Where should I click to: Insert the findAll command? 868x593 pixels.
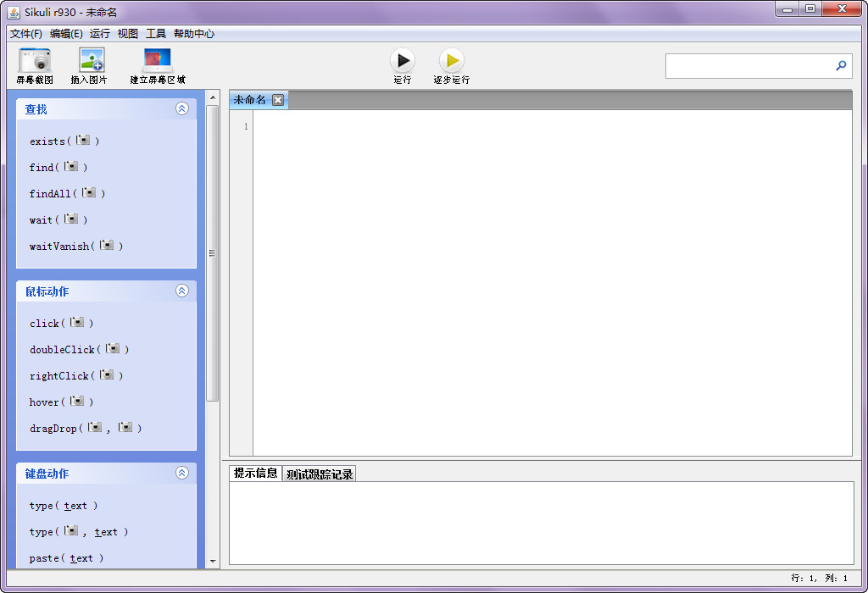click(68, 194)
